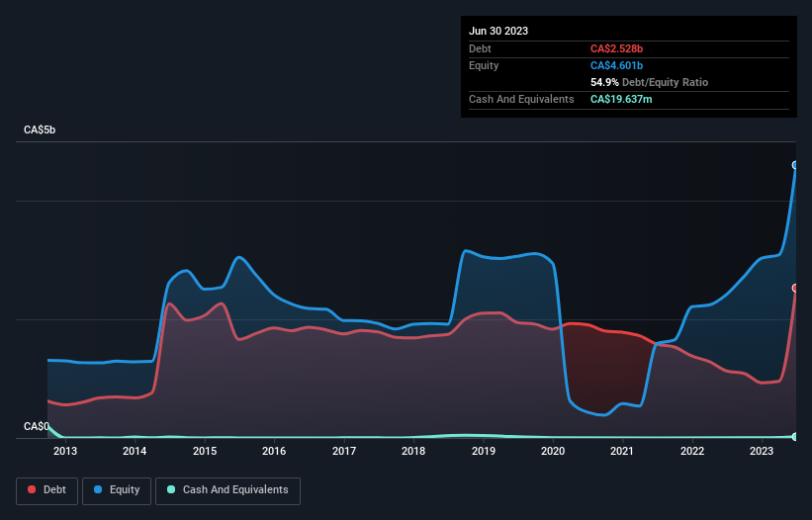Click the Jun 30 2023 tooltip date
Image resolution: width=812 pixels, height=520 pixels.
pos(498,31)
